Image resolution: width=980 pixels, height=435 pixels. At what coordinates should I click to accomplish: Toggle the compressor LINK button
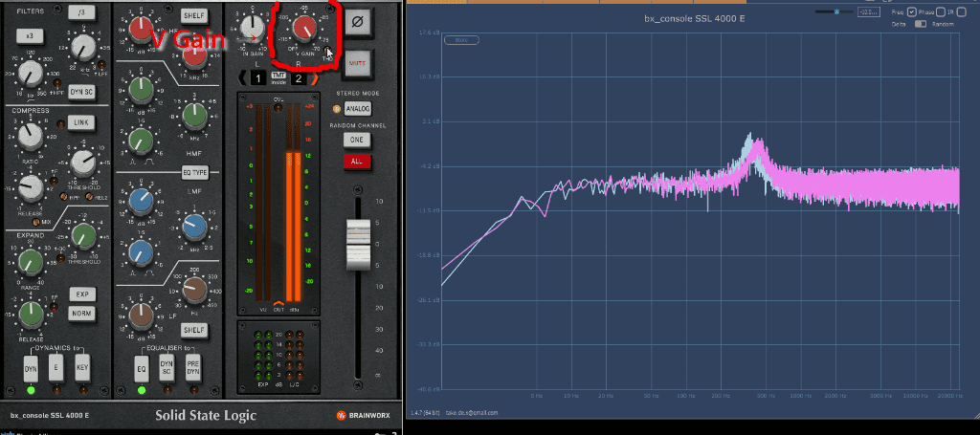point(81,123)
